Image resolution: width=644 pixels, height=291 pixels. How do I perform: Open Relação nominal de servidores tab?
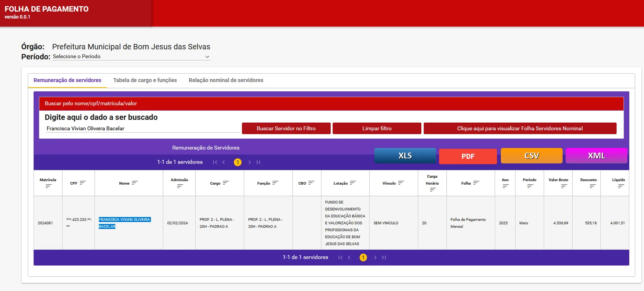pos(226,80)
